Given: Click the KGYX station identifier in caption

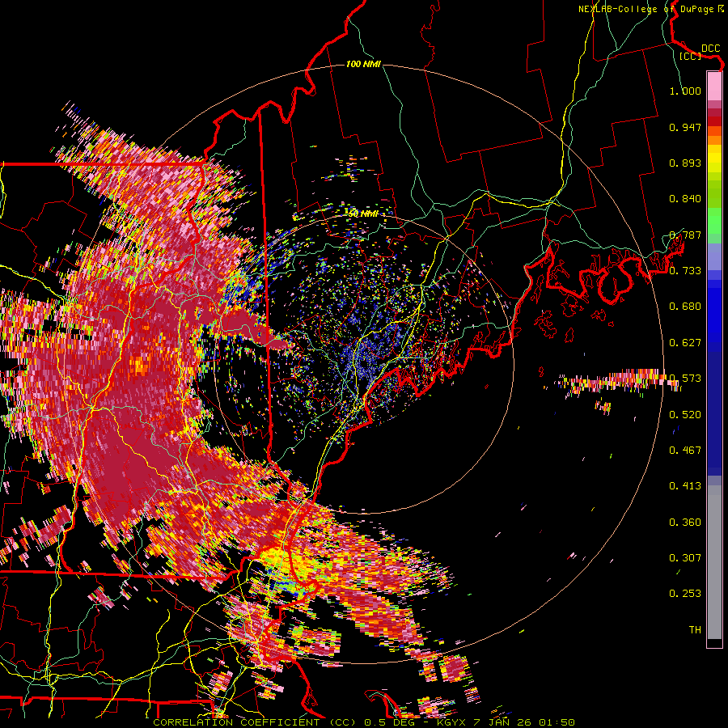Looking at the screenshot, I should (x=451, y=722).
